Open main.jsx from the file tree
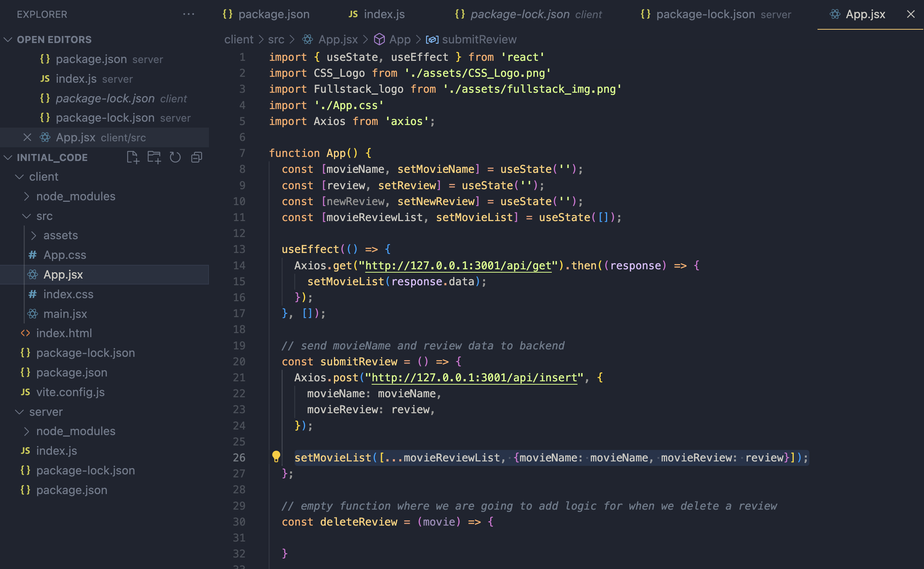 65,314
